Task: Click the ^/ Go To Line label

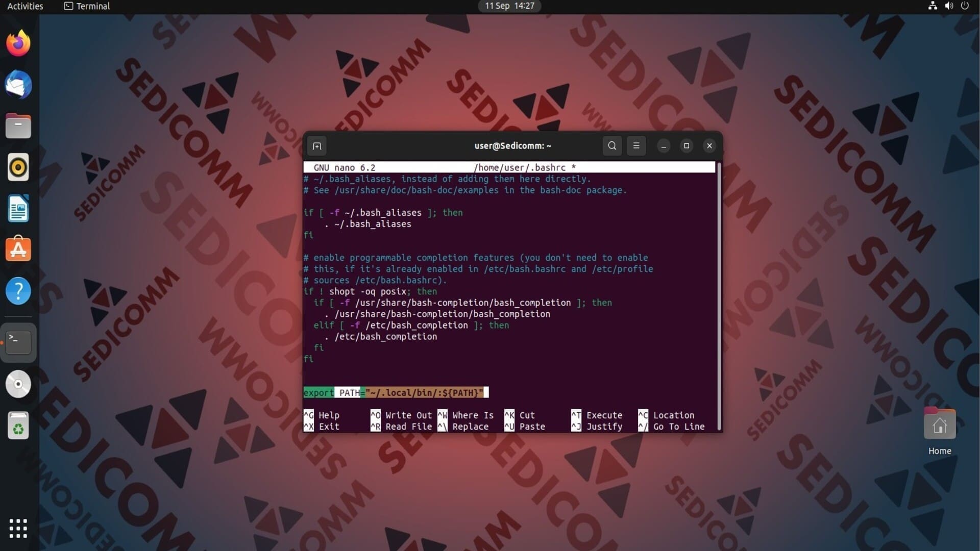Action: [x=671, y=427]
